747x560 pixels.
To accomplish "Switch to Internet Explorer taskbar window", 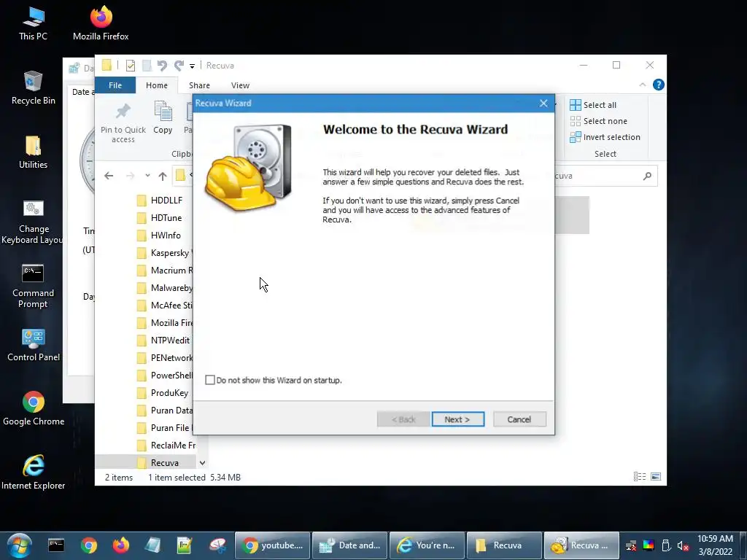I will 427,545.
